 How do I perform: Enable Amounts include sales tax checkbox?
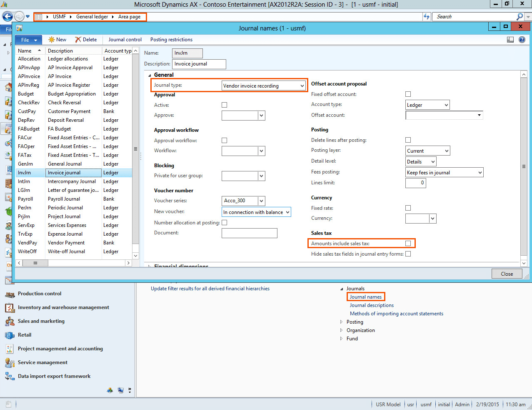pos(408,243)
